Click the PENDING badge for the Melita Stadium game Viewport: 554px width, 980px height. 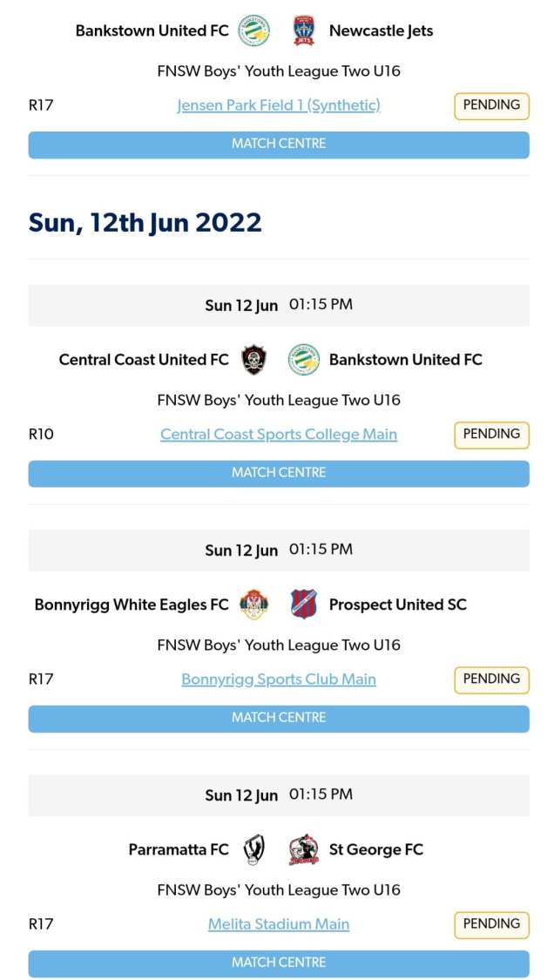tap(490, 924)
